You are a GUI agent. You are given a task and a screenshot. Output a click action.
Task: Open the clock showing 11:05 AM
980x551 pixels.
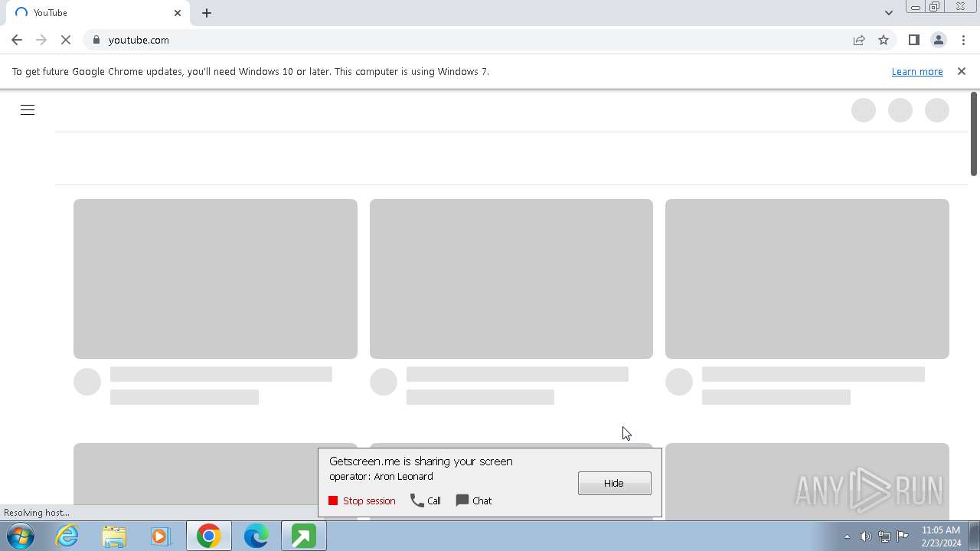[941, 536]
